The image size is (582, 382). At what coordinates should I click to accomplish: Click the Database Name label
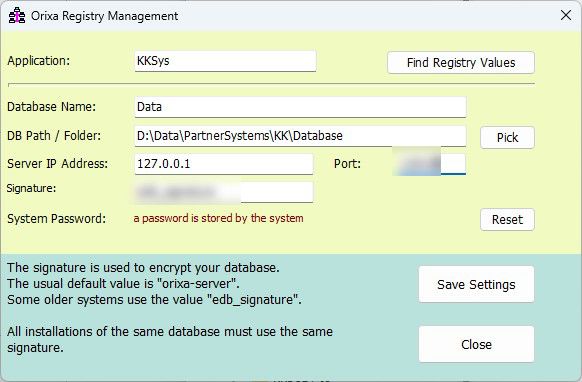tap(52, 107)
